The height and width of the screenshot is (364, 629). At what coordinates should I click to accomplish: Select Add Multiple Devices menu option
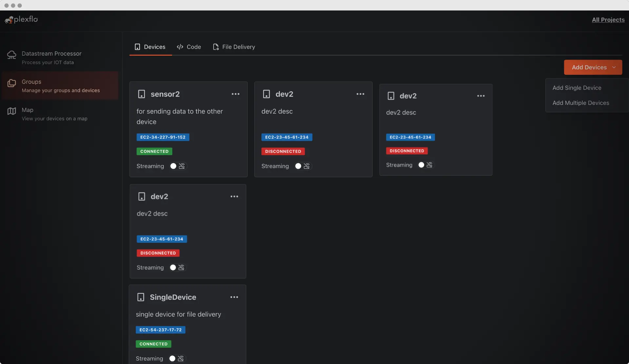pyautogui.click(x=581, y=103)
